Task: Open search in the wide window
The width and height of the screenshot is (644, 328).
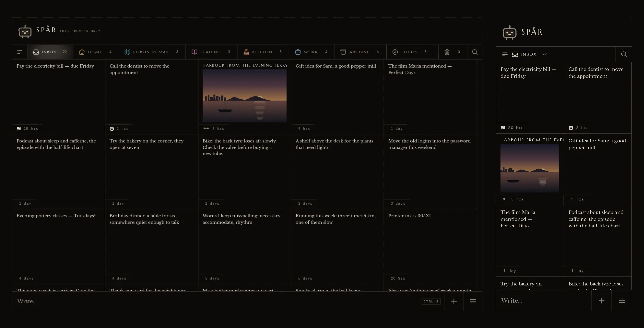Action: pyautogui.click(x=475, y=52)
